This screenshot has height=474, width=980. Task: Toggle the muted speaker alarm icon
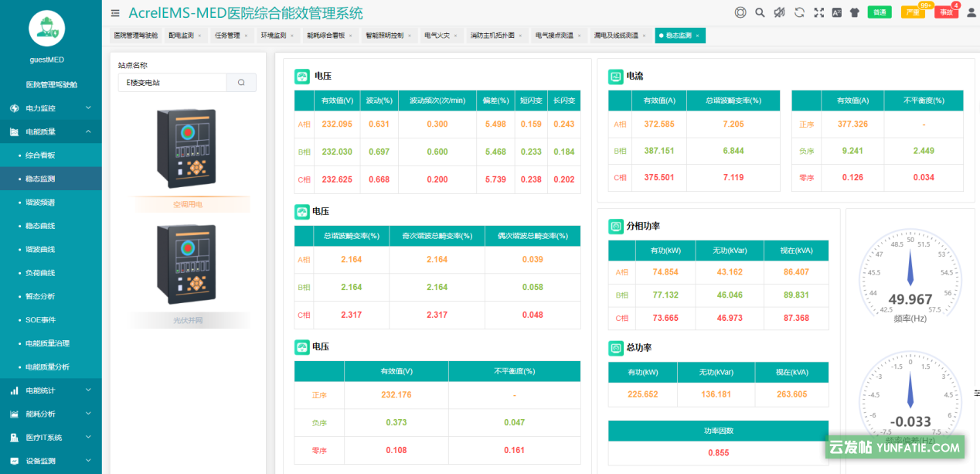[x=779, y=12]
